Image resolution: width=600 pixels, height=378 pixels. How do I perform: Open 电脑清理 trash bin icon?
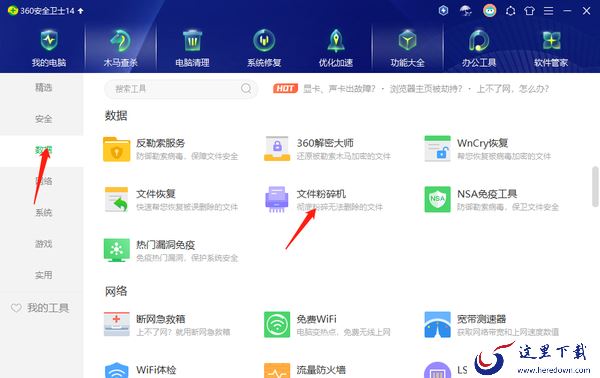[x=192, y=41]
